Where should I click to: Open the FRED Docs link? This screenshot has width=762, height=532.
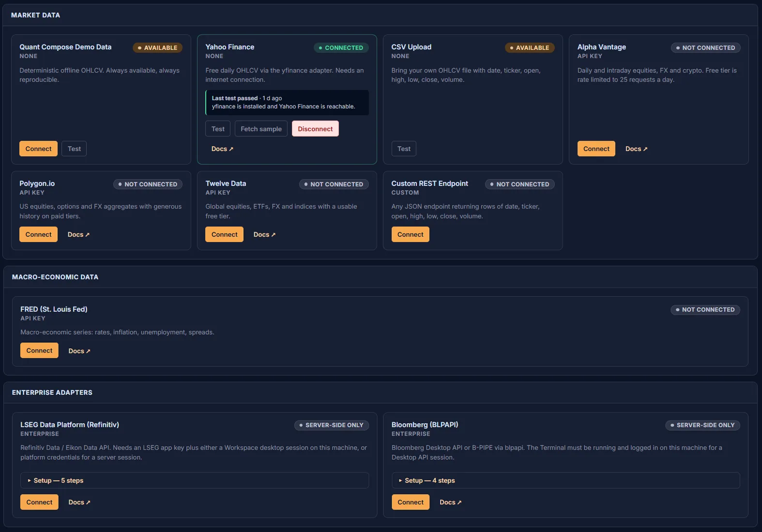pos(79,351)
